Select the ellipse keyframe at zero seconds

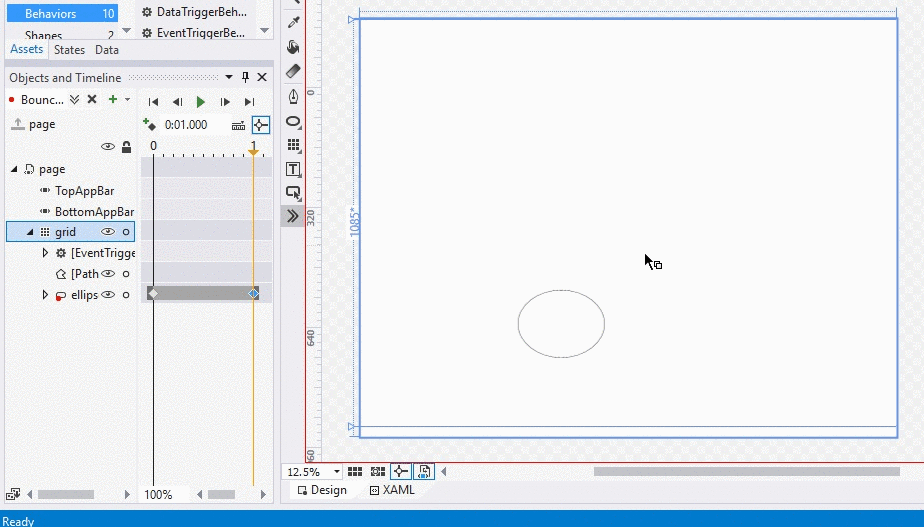coord(153,294)
